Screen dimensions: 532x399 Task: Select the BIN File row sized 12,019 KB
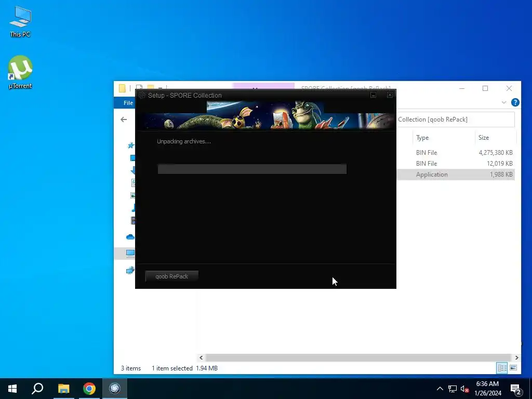pos(455,164)
